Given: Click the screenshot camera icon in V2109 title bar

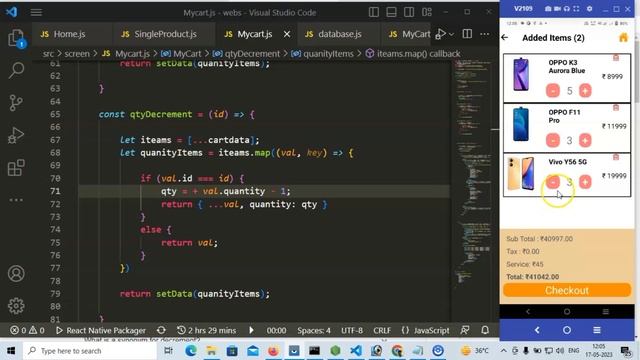Looking at the screenshot, I should 548,9.
